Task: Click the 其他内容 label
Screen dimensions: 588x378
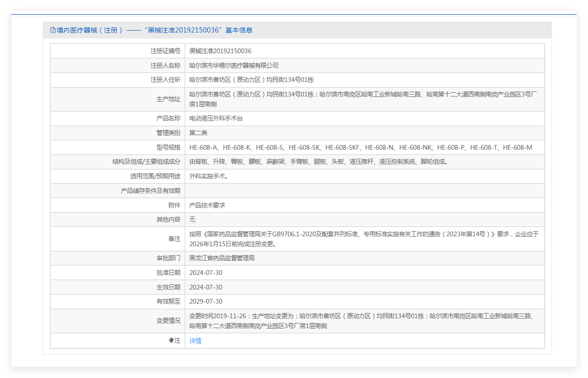Action: tap(168, 220)
